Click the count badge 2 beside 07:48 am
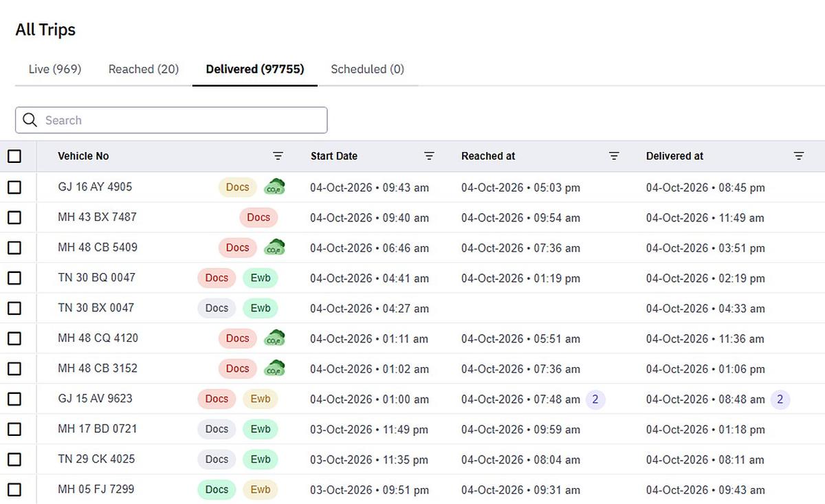This screenshot has width=825, height=504. 595,399
